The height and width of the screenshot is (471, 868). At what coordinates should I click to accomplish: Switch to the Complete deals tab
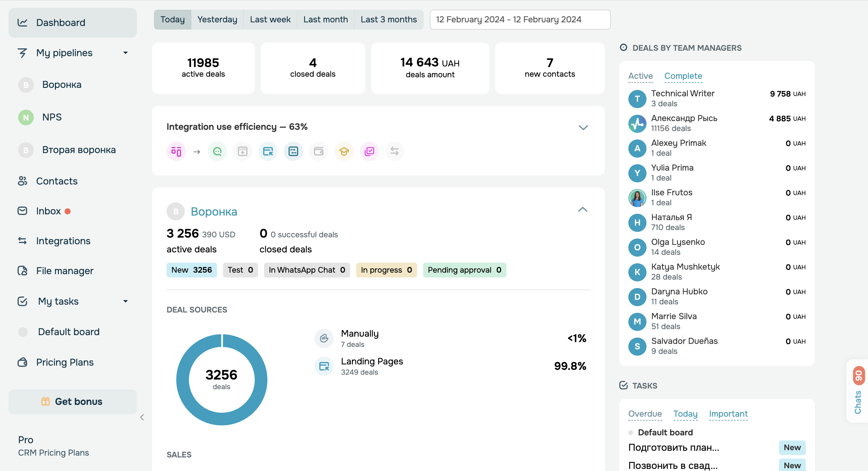pos(683,76)
